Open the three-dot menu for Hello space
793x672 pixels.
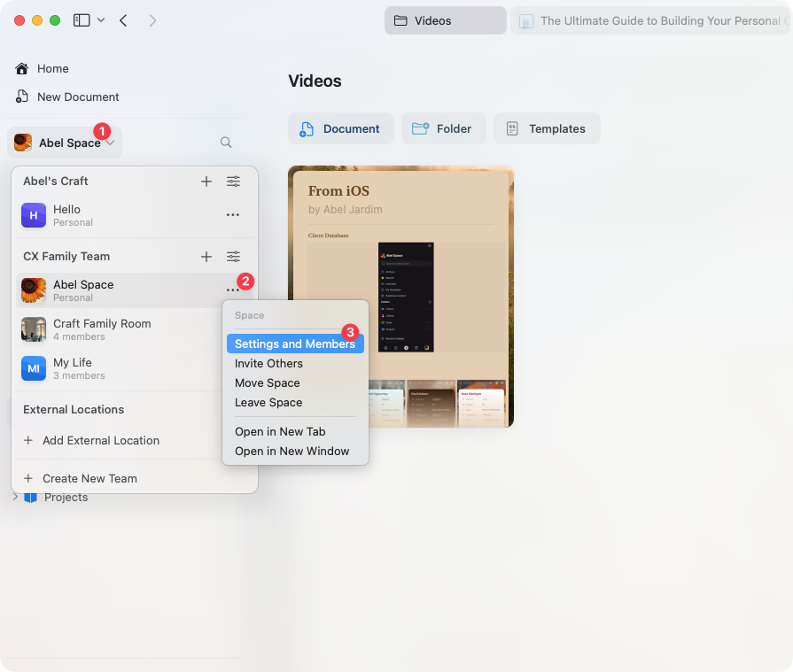point(233,215)
